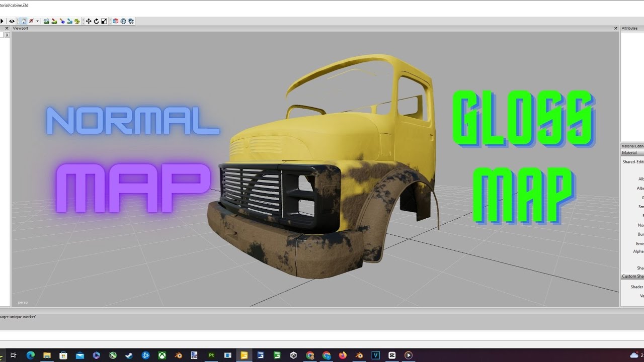Image resolution: width=644 pixels, height=362 pixels.
Task: Select the foliage tree paint icon
Action: coord(77,21)
